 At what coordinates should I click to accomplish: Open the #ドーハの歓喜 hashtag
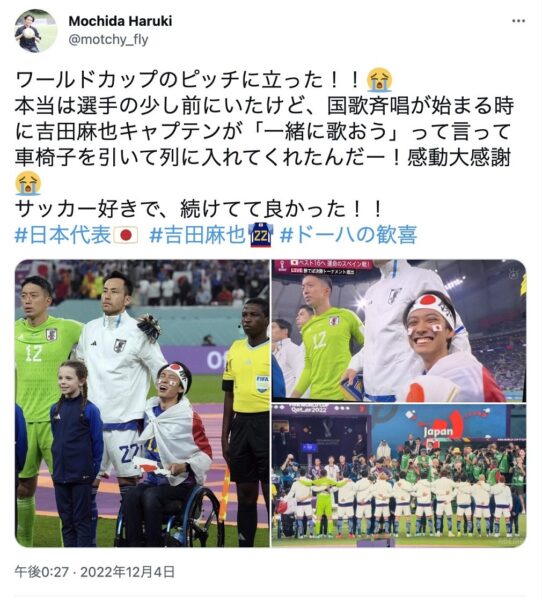click(348, 235)
